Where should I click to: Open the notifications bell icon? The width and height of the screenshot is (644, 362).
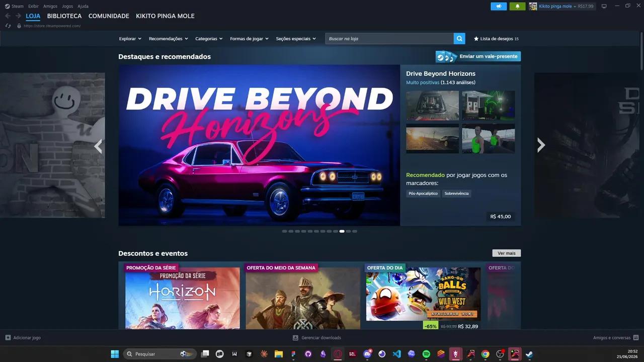click(517, 6)
